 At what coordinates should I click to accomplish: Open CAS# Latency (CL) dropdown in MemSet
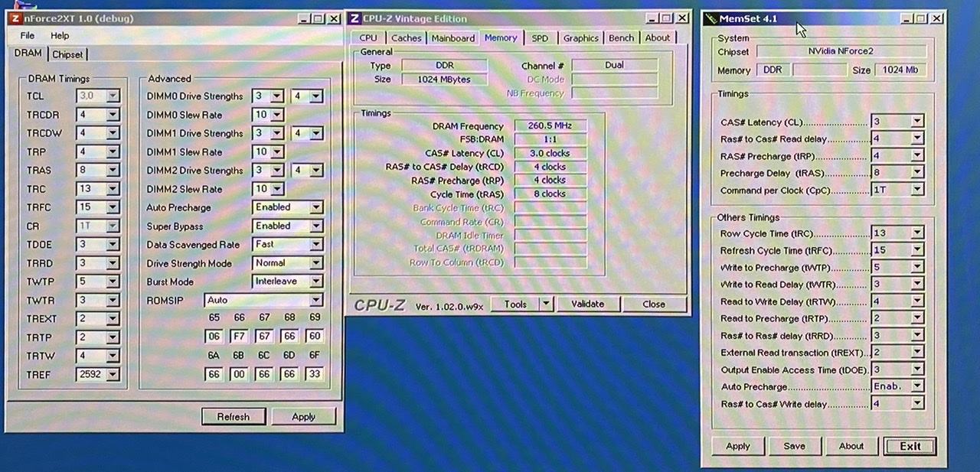coord(916,122)
